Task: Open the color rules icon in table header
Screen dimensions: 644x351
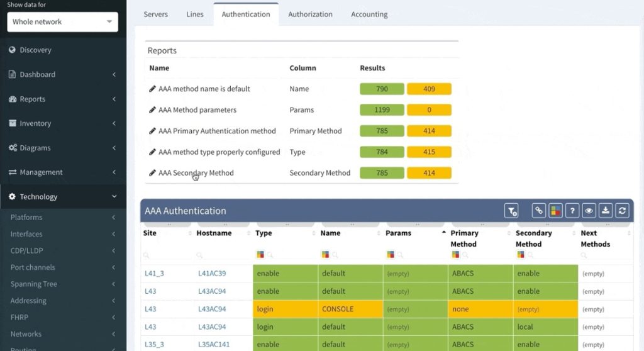Action: (x=555, y=211)
